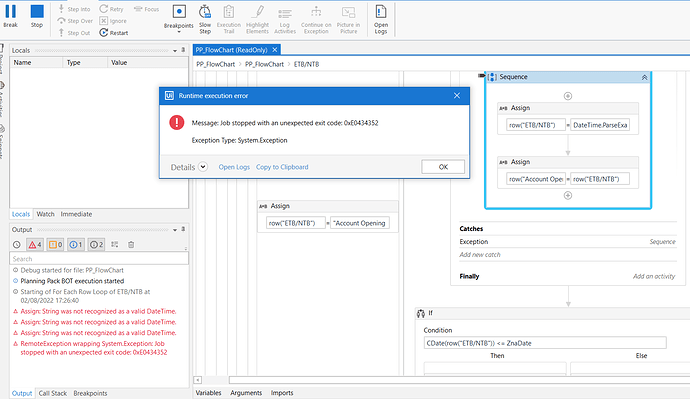Image resolution: width=690 pixels, height=399 pixels.
Task: Click the DateTime.ParseExa value field
Action: (600, 125)
